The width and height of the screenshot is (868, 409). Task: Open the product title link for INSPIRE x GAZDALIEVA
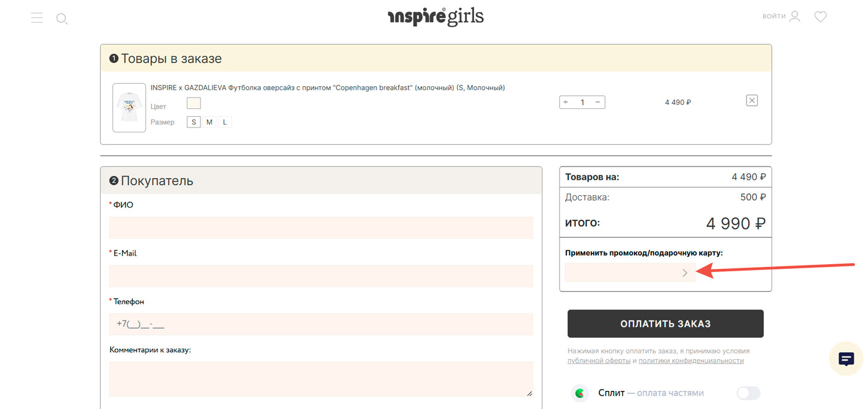click(x=327, y=88)
